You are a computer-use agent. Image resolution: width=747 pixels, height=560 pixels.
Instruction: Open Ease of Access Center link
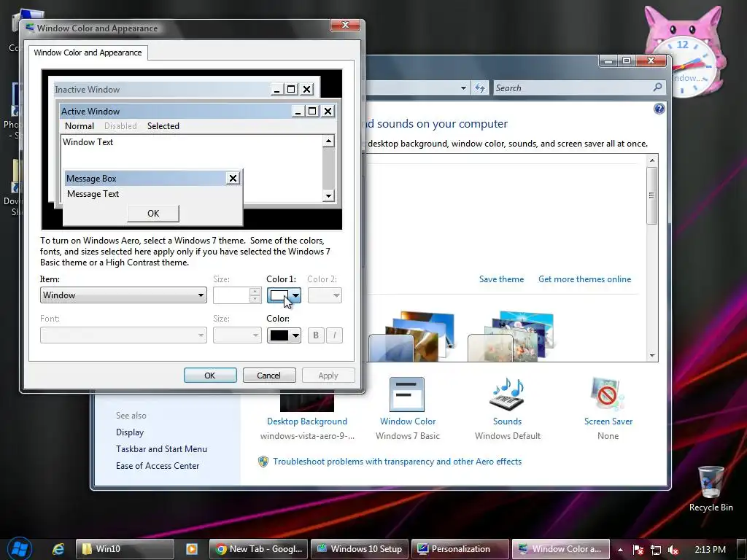(158, 466)
